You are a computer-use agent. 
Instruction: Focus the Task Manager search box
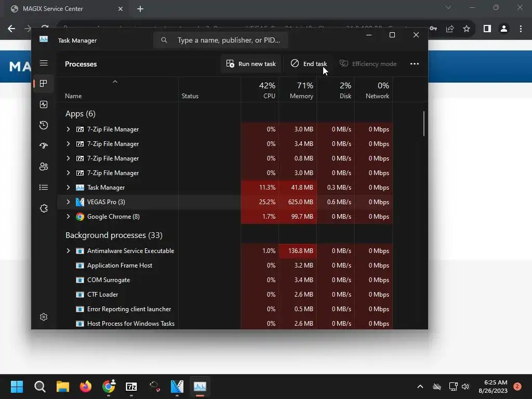[220, 40]
